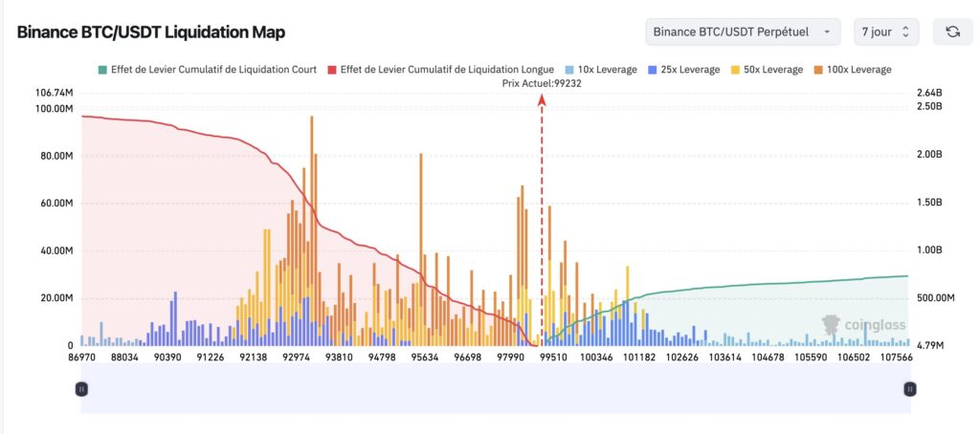Click the coinglass watermark logo
The width and height of the screenshot is (980, 434).
click(863, 325)
